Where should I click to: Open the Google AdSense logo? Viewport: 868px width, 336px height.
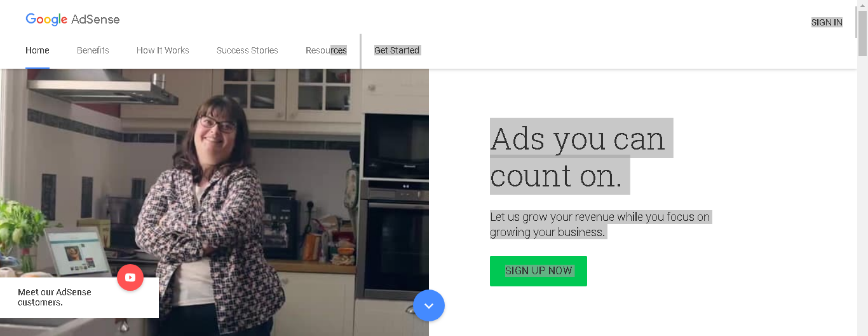point(72,19)
